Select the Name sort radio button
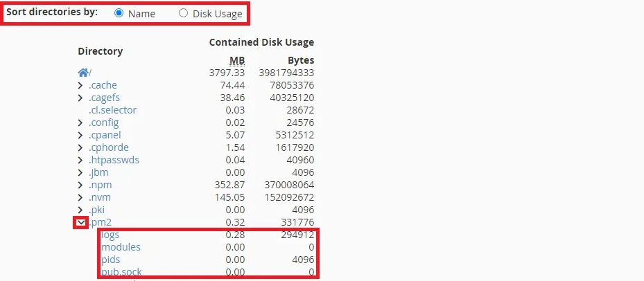The width and height of the screenshot is (644, 281). 119,13
